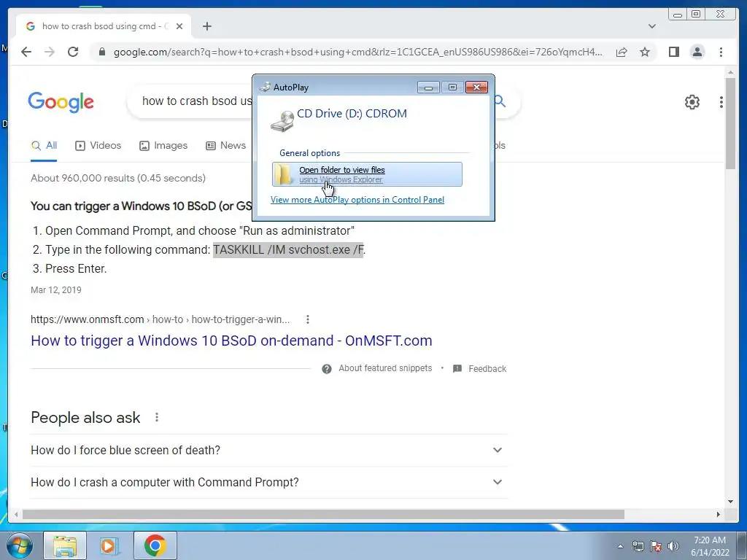The width and height of the screenshot is (747, 560).
Task: Close the AutoPlay dialog
Action: [476, 87]
